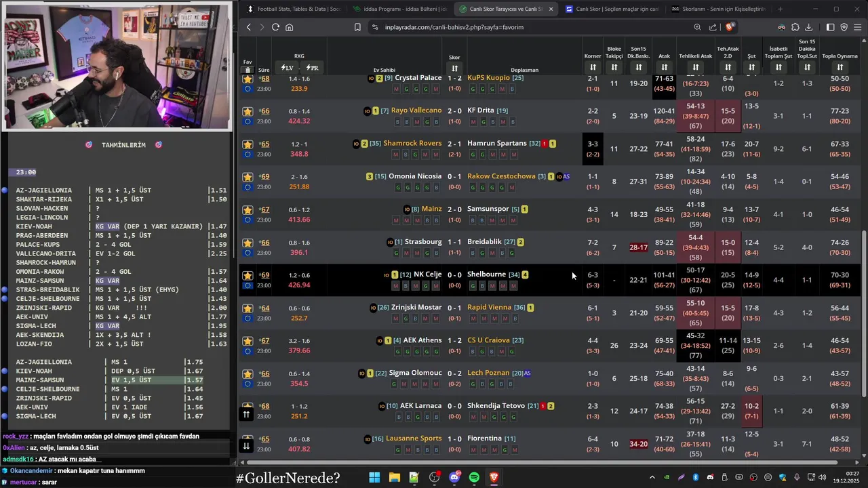Sort by Son 15 Dakika Topl.Şut arrows
The height and width of the screenshot is (488, 868).
click(807, 67)
